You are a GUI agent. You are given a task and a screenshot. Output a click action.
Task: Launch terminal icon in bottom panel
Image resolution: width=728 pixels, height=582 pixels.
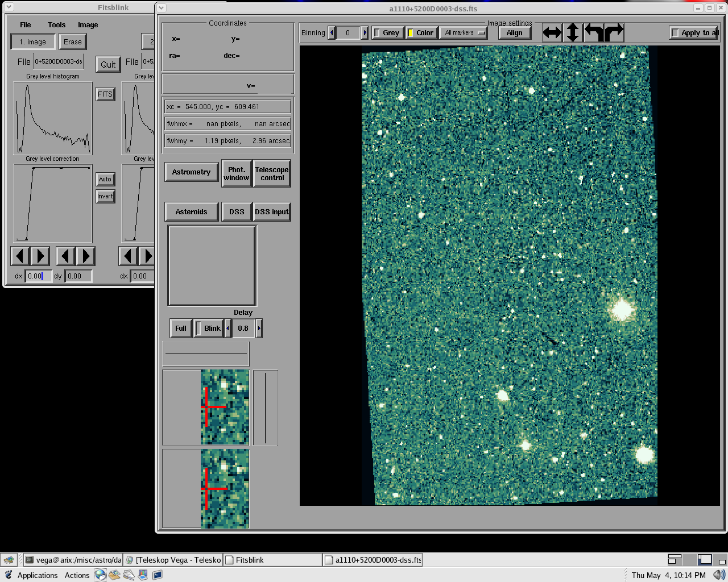157,575
